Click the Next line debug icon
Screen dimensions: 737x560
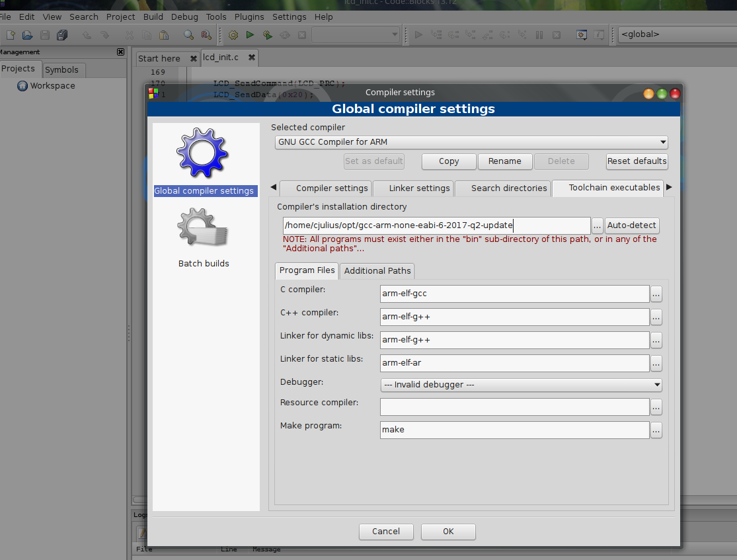pos(453,35)
